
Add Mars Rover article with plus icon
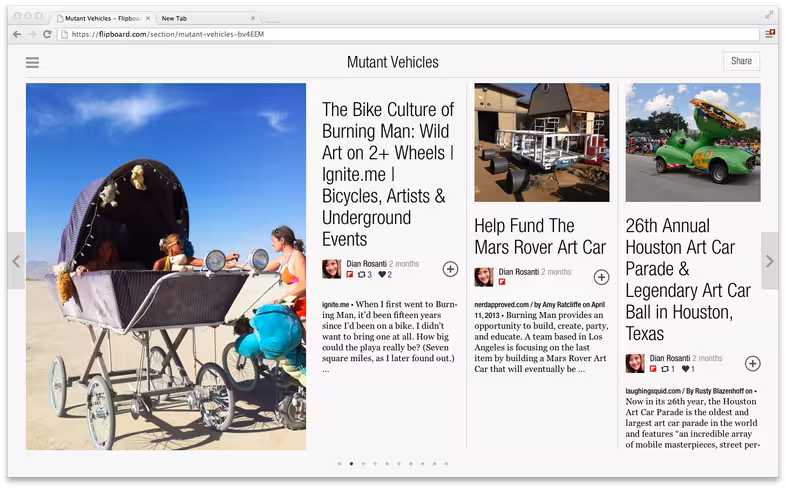[x=602, y=277]
